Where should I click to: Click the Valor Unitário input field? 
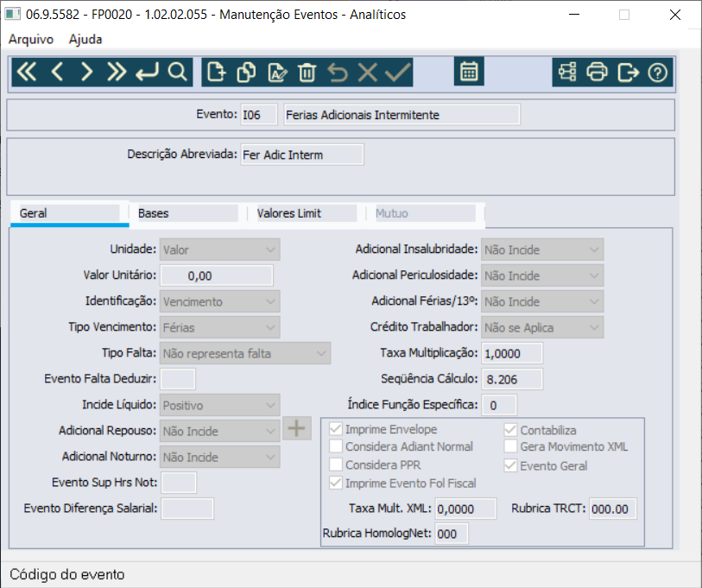(217, 275)
